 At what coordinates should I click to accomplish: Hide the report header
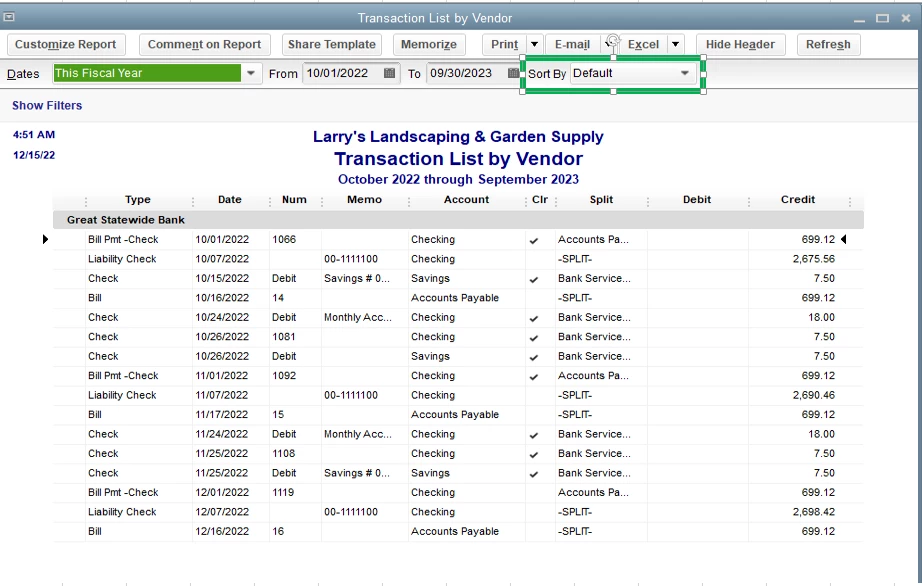pos(740,44)
